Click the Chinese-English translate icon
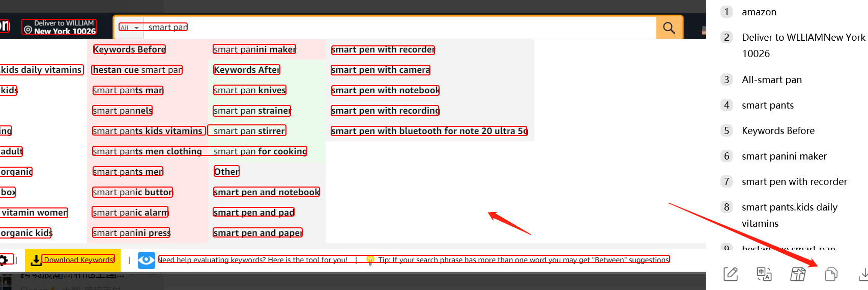The image size is (868, 290). click(764, 274)
